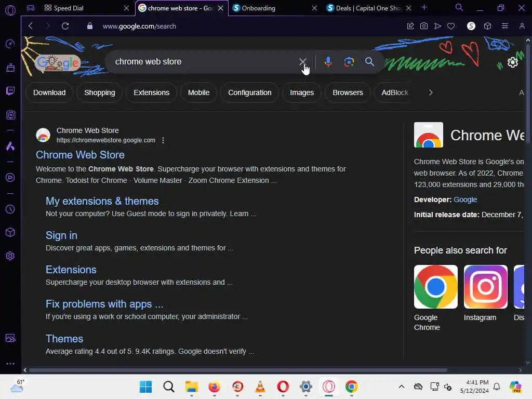The height and width of the screenshot is (399, 532).
Task: Open the profile account icon
Action: (x=522, y=26)
